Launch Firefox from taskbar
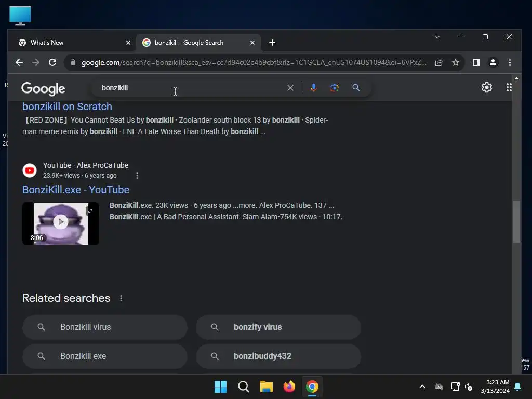This screenshot has height=399, width=532. [289, 387]
